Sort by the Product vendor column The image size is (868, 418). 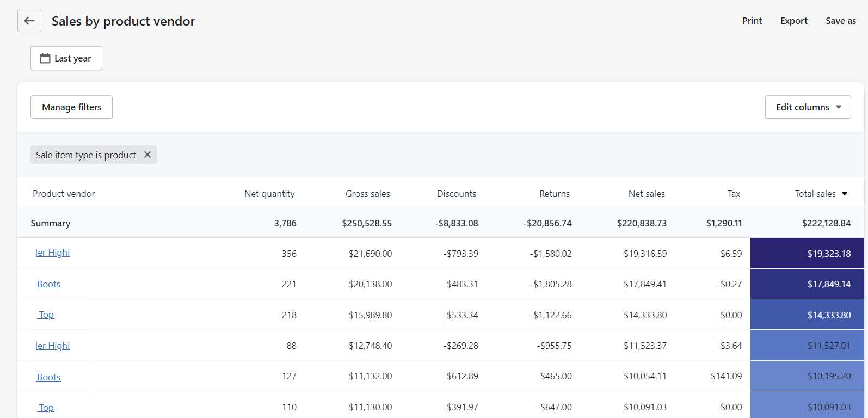pos(64,194)
